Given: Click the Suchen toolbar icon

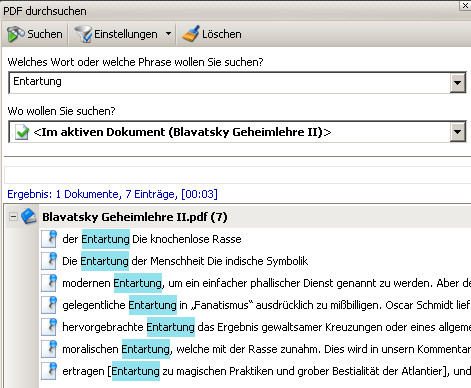Looking at the screenshot, I should (15, 34).
